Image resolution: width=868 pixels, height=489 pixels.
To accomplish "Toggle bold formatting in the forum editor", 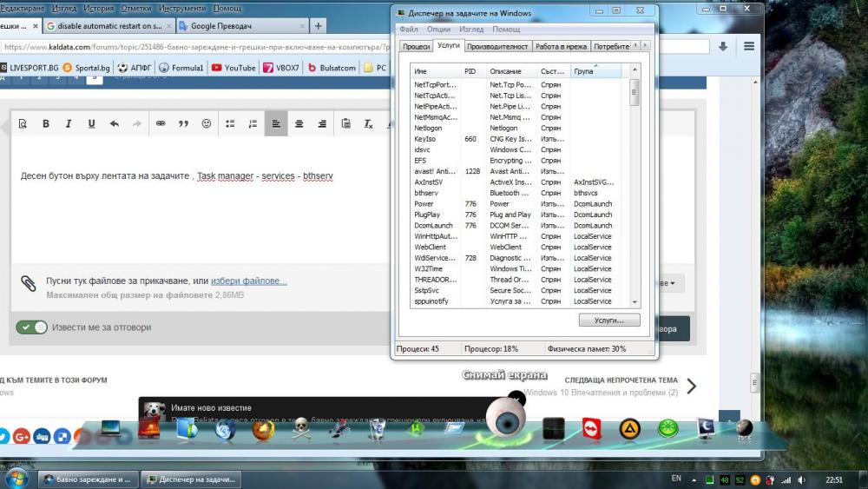I will [46, 123].
